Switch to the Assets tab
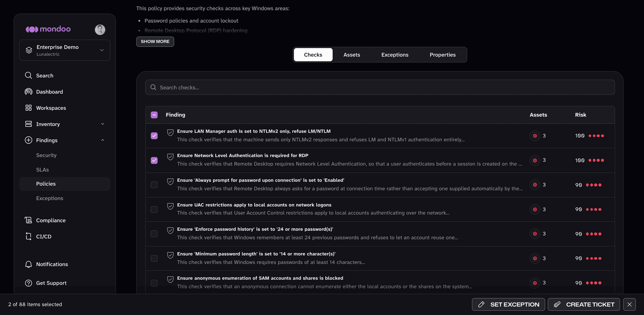The height and width of the screenshot is (315, 644). (352, 55)
